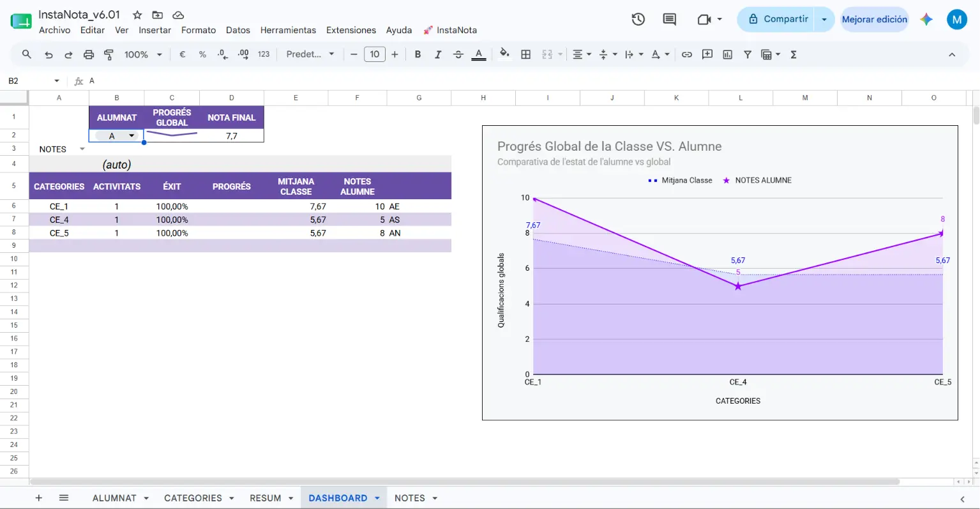The width and height of the screenshot is (980, 509).
Task: Show all sheets list
Action: 64,498
